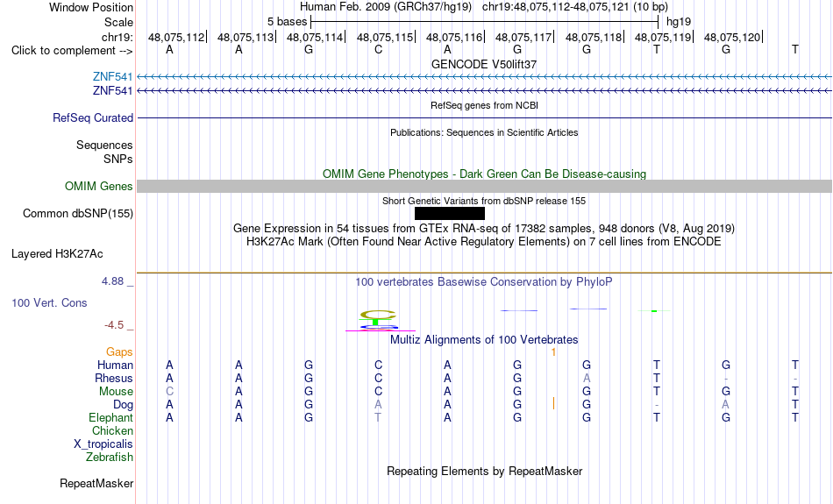Click the faded T in Elephant row
833x504 pixels.
[x=378, y=417]
